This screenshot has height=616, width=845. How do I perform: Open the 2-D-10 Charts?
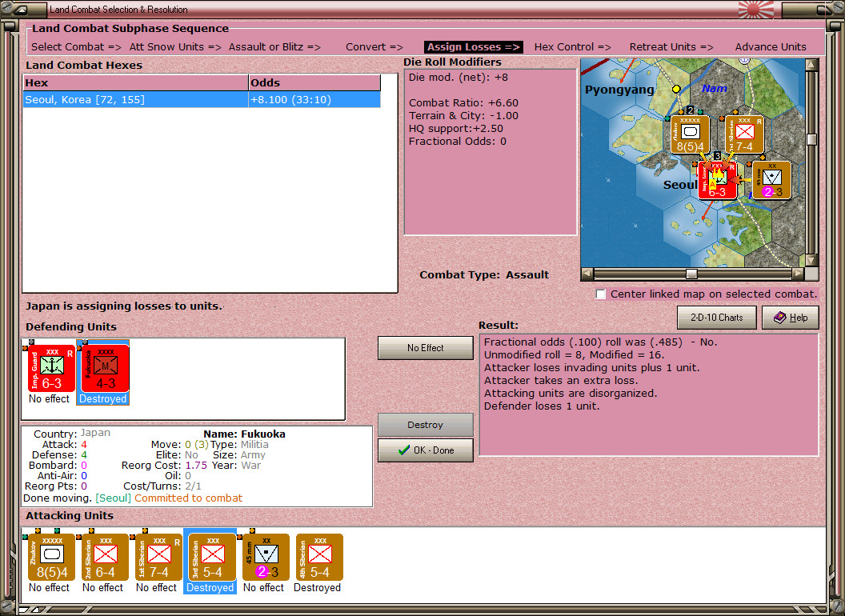pos(717,318)
